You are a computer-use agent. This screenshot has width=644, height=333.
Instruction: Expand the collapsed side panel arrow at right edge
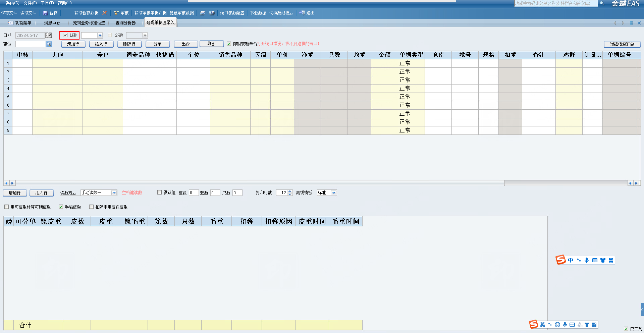(x=642, y=310)
